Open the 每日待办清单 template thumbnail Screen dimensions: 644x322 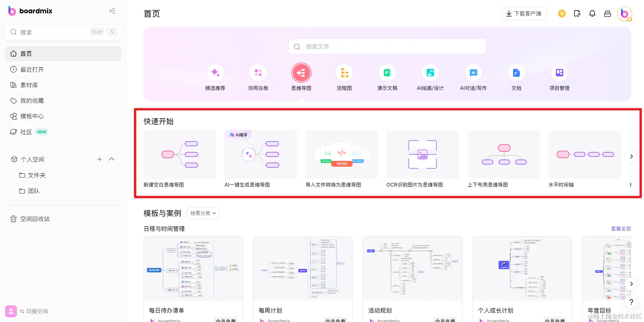(193, 269)
